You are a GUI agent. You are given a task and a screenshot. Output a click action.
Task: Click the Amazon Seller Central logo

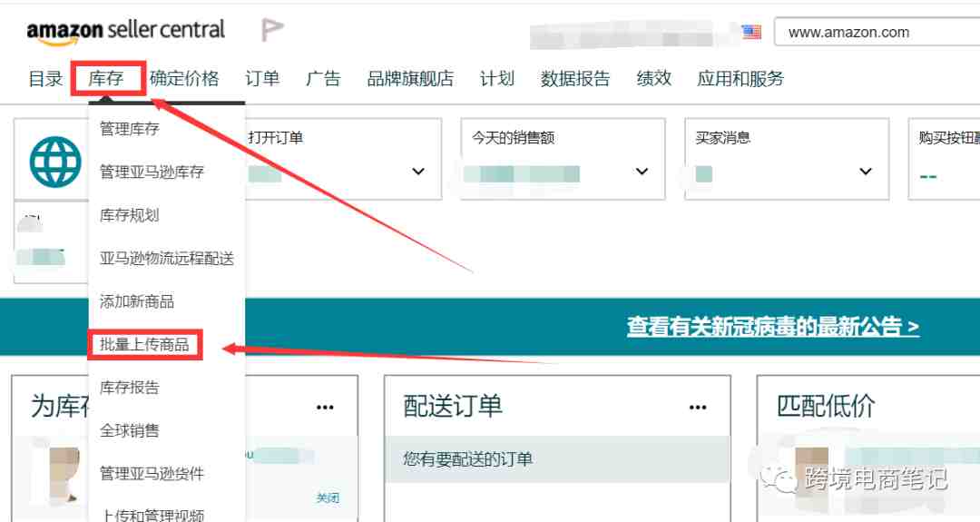pos(125,31)
